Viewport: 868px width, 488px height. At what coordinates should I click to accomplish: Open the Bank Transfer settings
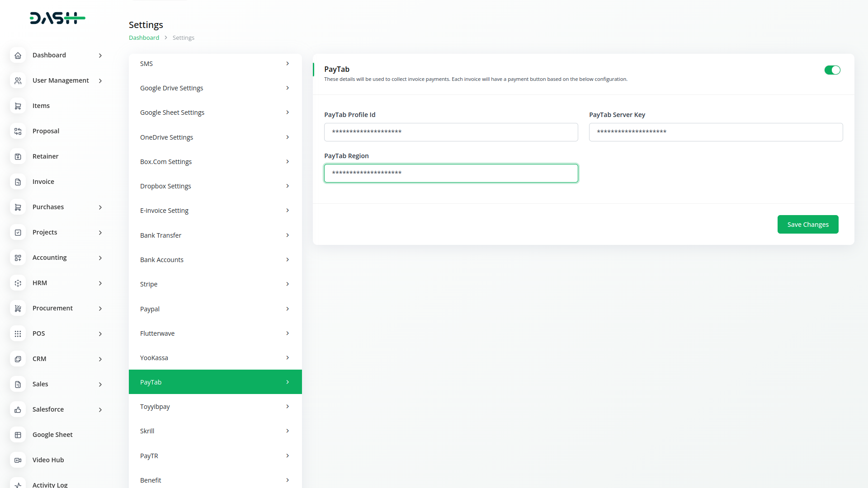pos(215,235)
